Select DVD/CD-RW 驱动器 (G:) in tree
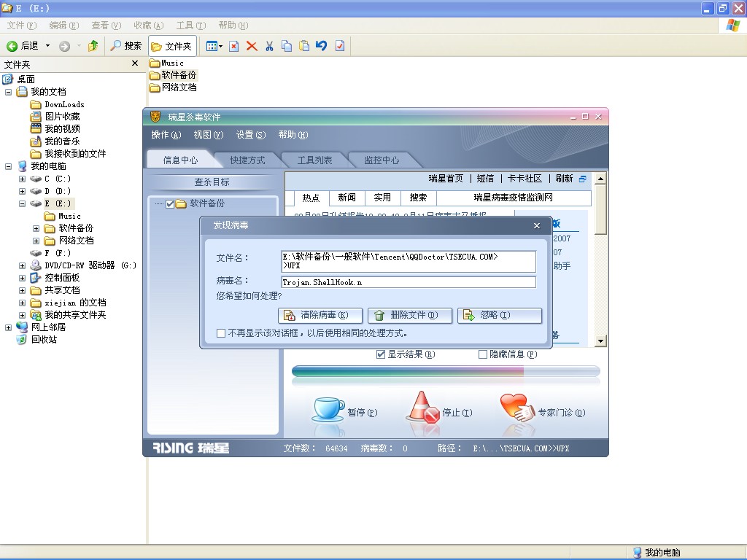Viewport: 747px width, 560px height. click(90, 265)
